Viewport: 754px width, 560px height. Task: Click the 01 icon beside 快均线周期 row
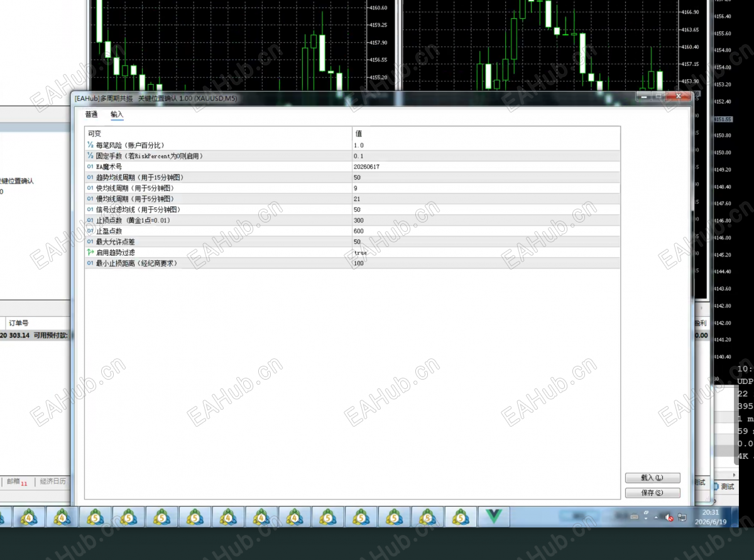click(x=90, y=188)
